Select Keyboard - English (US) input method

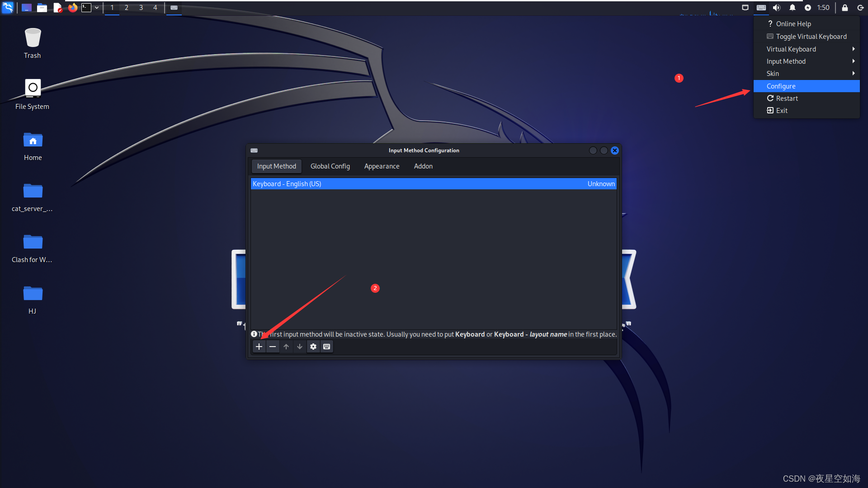[434, 183]
